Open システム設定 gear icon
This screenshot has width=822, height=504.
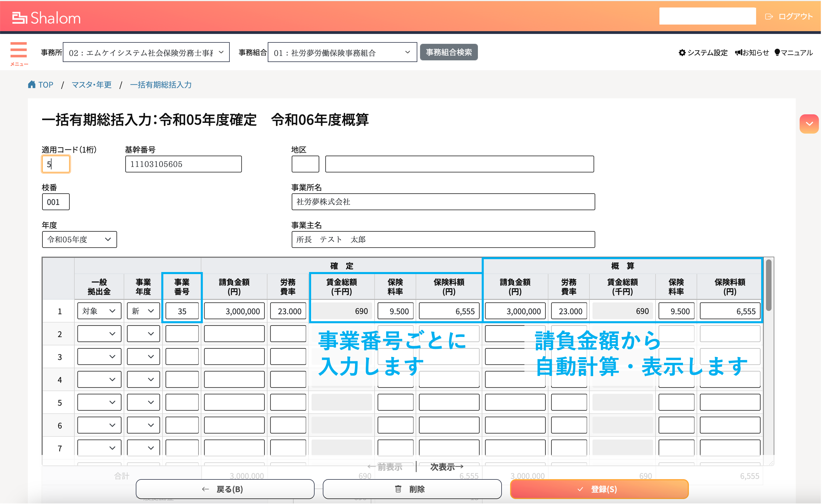pyautogui.click(x=682, y=52)
